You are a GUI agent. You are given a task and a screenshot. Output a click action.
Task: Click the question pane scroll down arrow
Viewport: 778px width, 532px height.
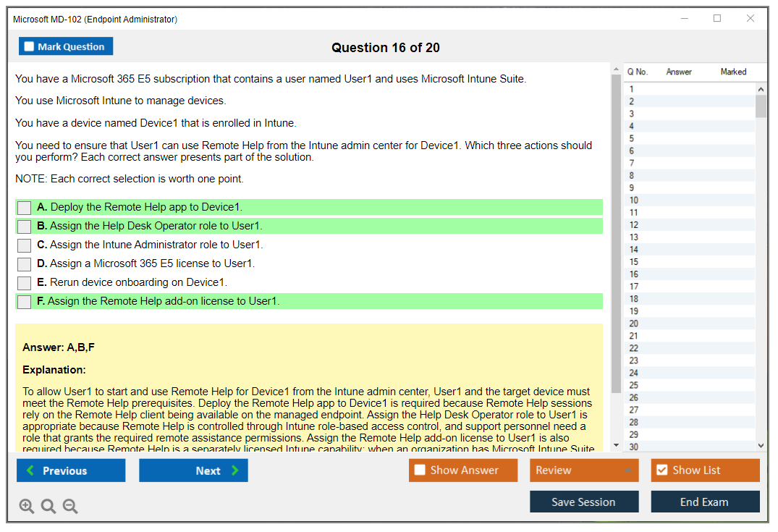[x=616, y=445]
